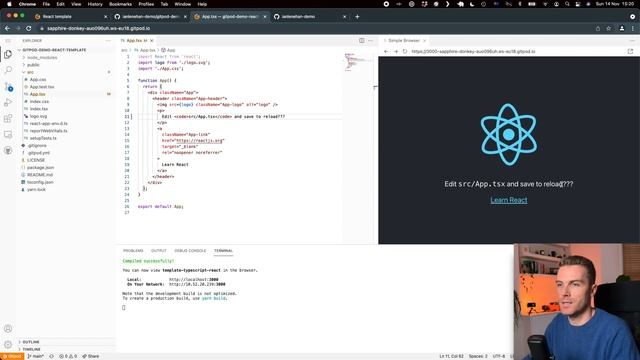The width and height of the screenshot is (640, 360).
Task: Open react-app-env.d.ts file
Action: point(49,124)
